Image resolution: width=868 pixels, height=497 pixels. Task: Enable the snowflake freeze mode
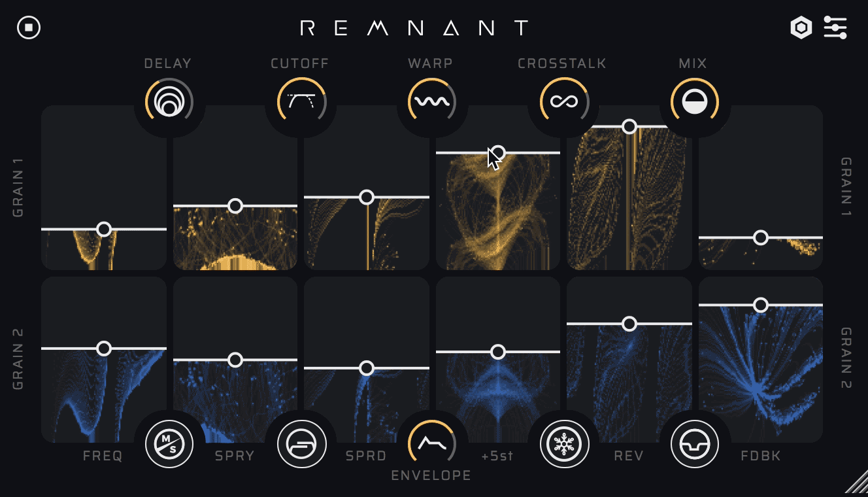coord(565,443)
